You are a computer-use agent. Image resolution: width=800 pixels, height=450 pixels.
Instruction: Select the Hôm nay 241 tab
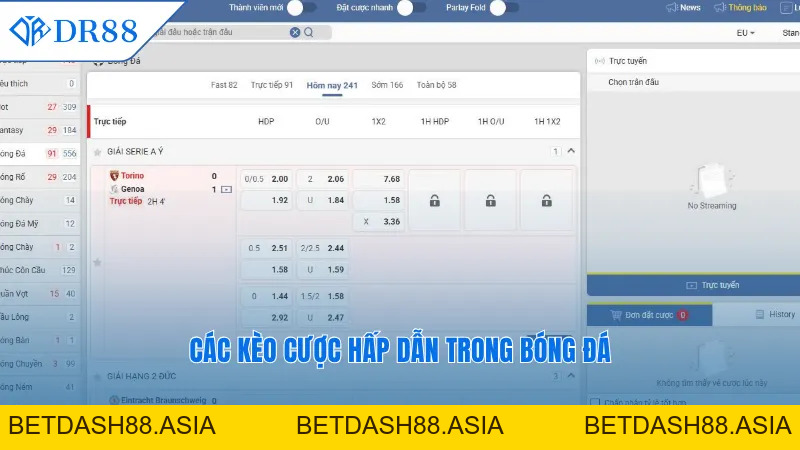332,86
